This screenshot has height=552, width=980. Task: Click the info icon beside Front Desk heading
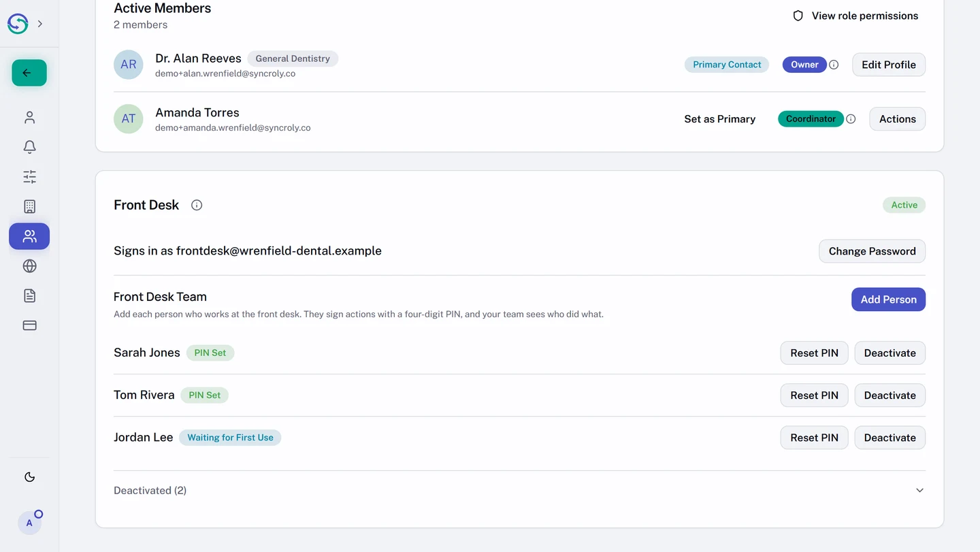(197, 205)
